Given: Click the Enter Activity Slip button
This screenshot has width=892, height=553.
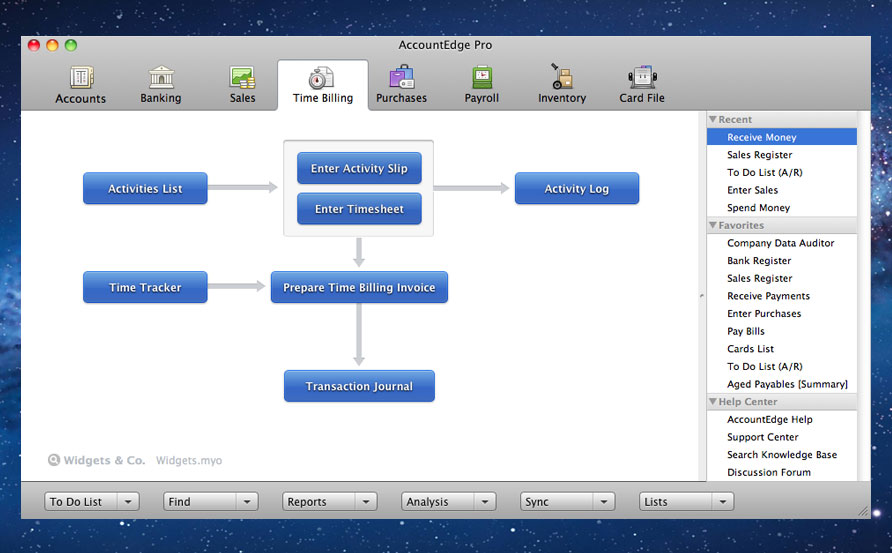Looking at the screenshot, I should coord(359,168).
